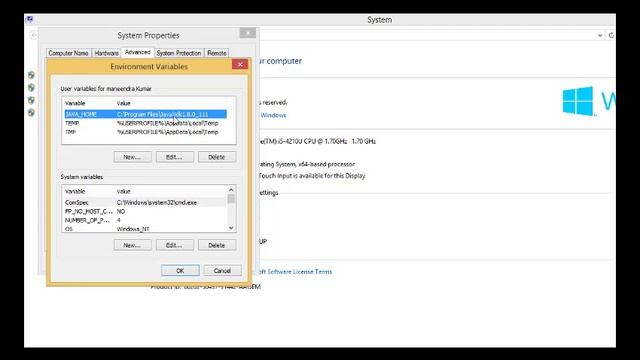
Task: Click Edit under User variables
Action: tap(175, 157)
